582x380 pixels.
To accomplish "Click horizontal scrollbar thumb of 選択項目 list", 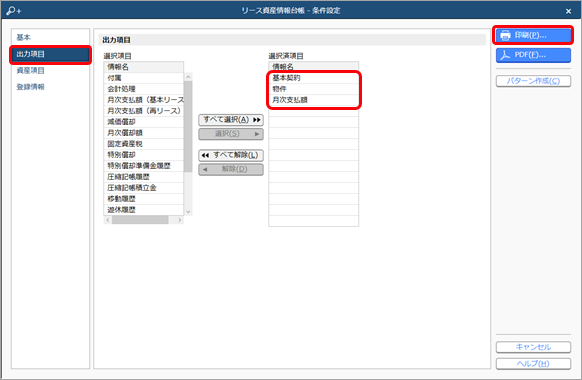I will click(x=140, y=220).
